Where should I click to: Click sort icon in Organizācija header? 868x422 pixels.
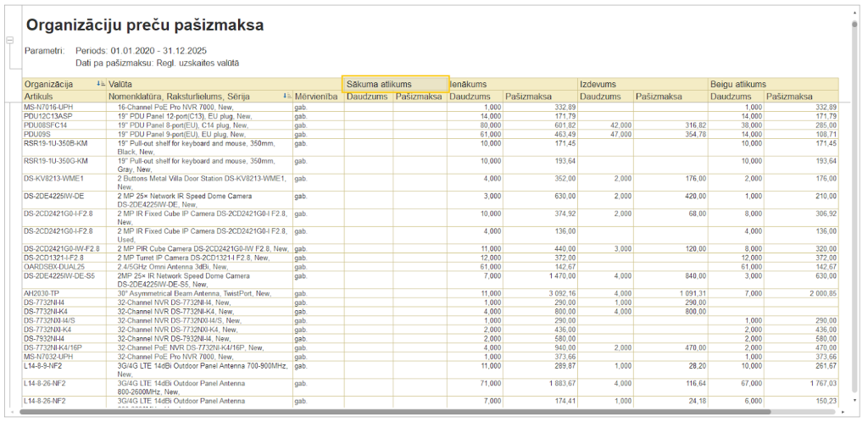[x=101, y=84]
